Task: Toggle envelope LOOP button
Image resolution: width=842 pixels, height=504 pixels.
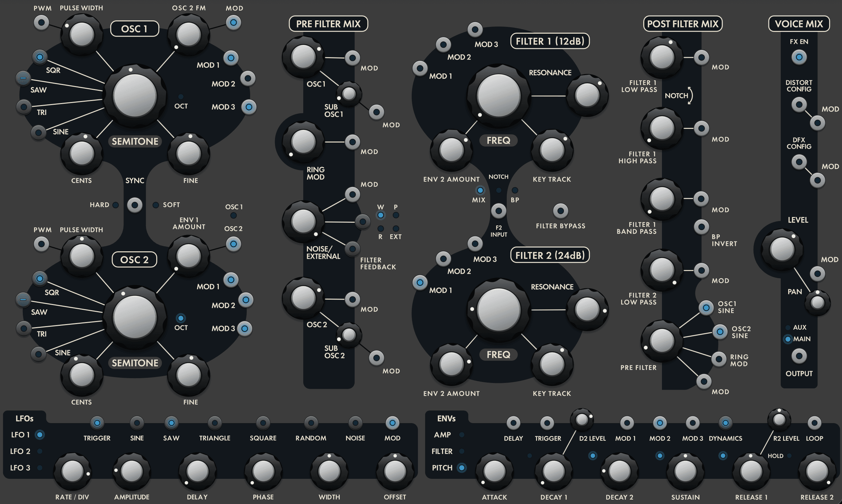Action: coord(814,423)
